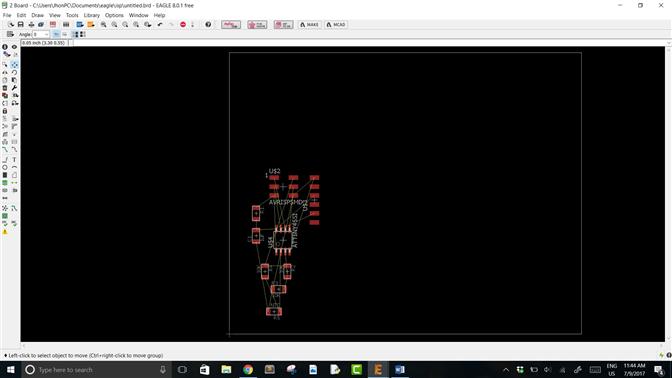This screenshot has width=672, height=378.
Task: Open Word from the taskbar
Action: [x=399, y=369]
